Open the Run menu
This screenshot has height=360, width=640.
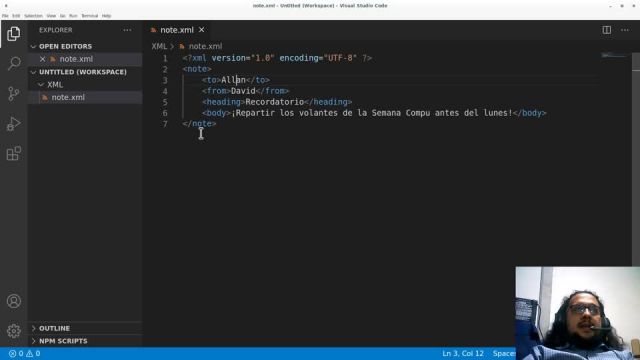click(73, 16)
